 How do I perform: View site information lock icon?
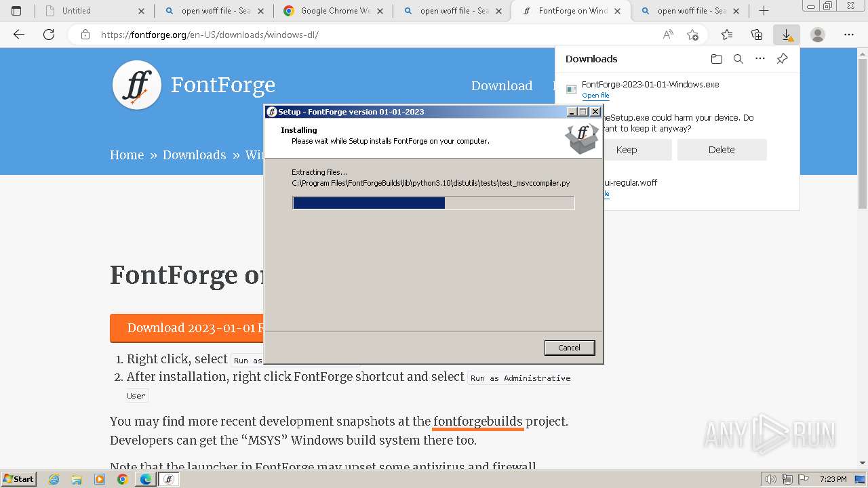(85, 35)
